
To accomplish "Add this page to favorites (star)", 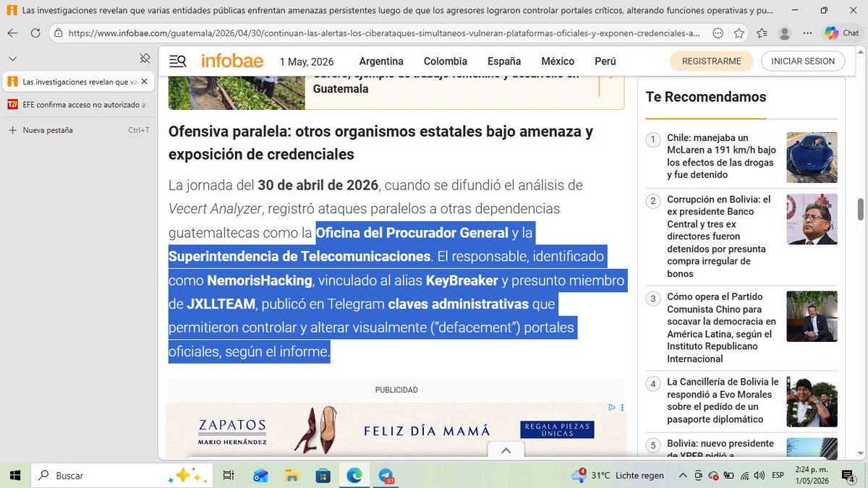I will pyautogui.click(x=739, y=33).
